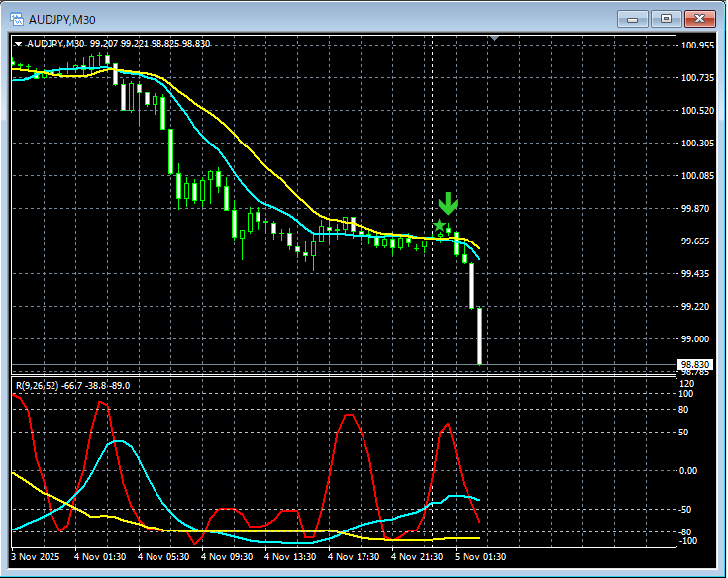Click the indicator scale value -50
Image resolution: width=728 pixels, height=578 pixels.
(684, 510)
